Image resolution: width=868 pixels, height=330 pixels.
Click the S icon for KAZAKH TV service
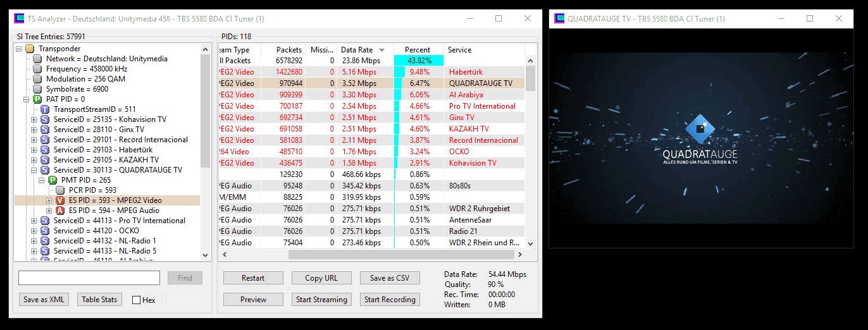point(44,160)
